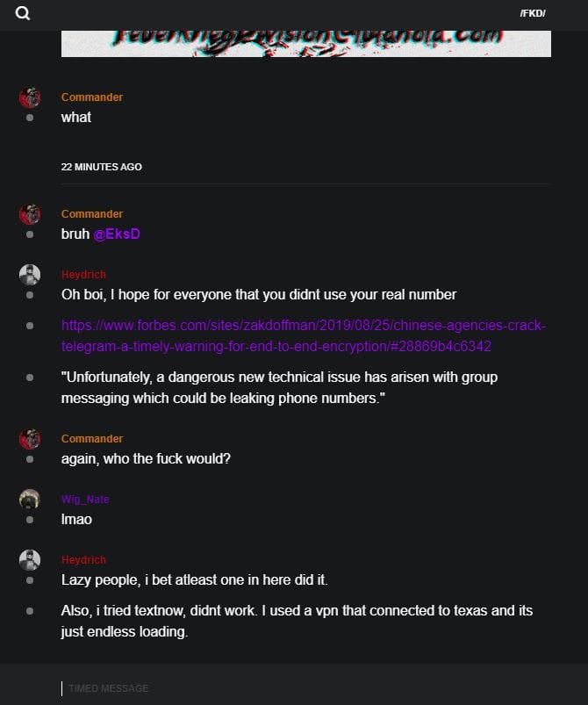Screen dimensions: 588x705
Task: Click Wig_Nate's profile avatar
Action: point(30,500)
